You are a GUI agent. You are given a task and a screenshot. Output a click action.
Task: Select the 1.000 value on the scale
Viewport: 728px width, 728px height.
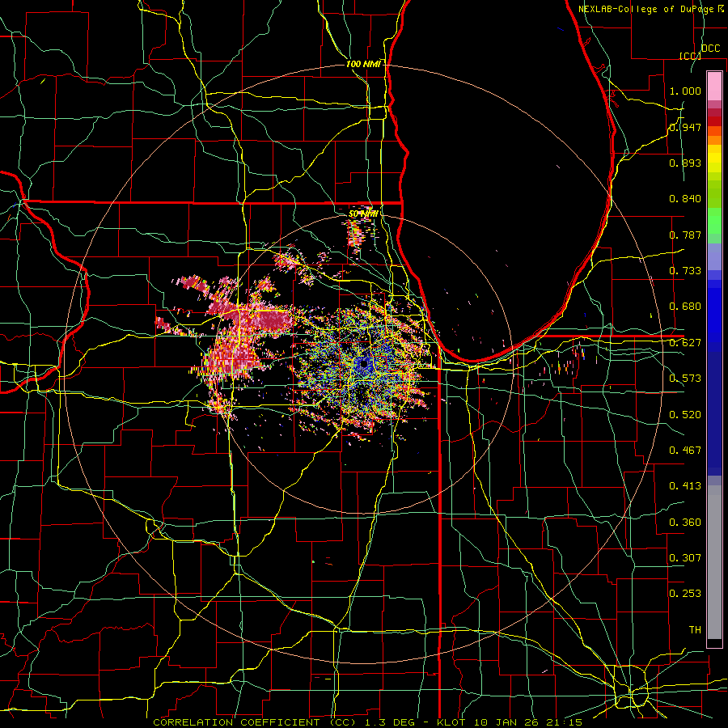[x=685, y=91]
